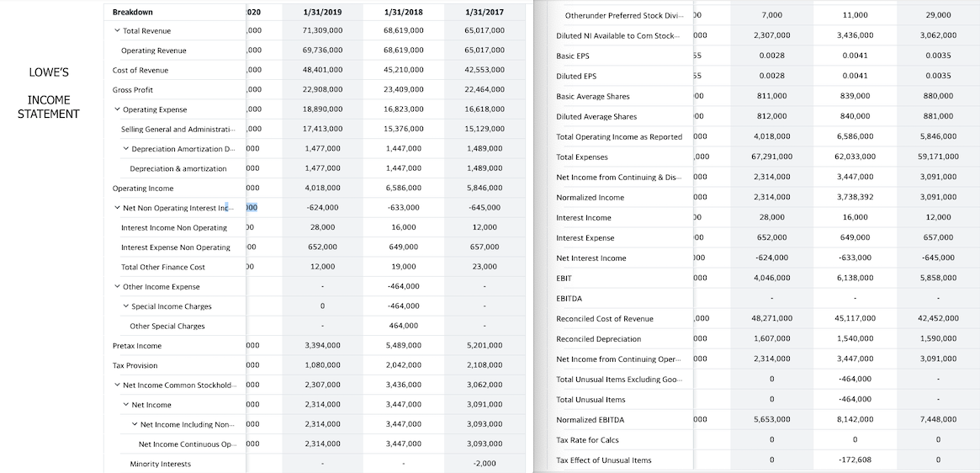Image resolution: width=980 pixels, height=473 pixels.
Task: Click Total Other Finance Cost label
Action: (x=163, y=267)
